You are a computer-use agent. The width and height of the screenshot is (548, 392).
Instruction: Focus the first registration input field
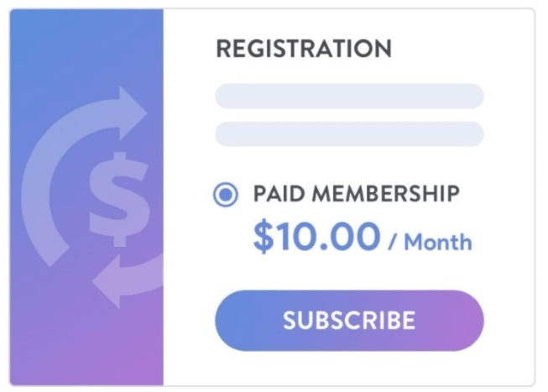(349, 96)
